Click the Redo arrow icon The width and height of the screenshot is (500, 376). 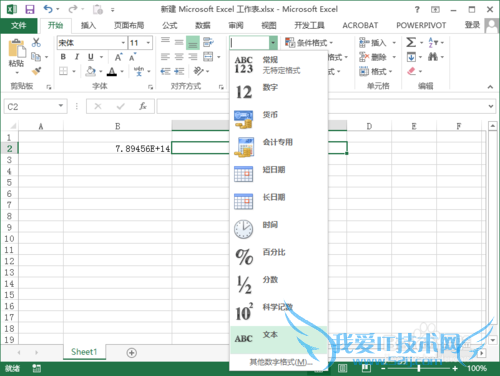point(73,9)
